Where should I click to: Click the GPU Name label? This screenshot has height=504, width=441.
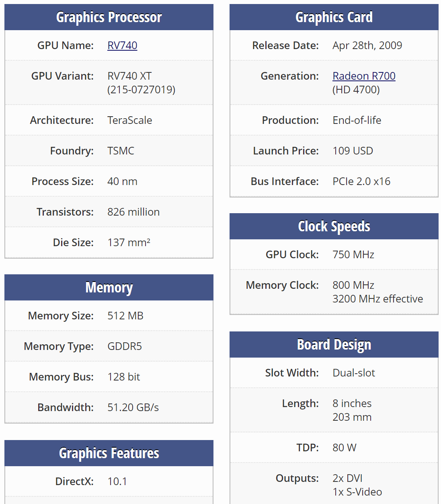66,45
